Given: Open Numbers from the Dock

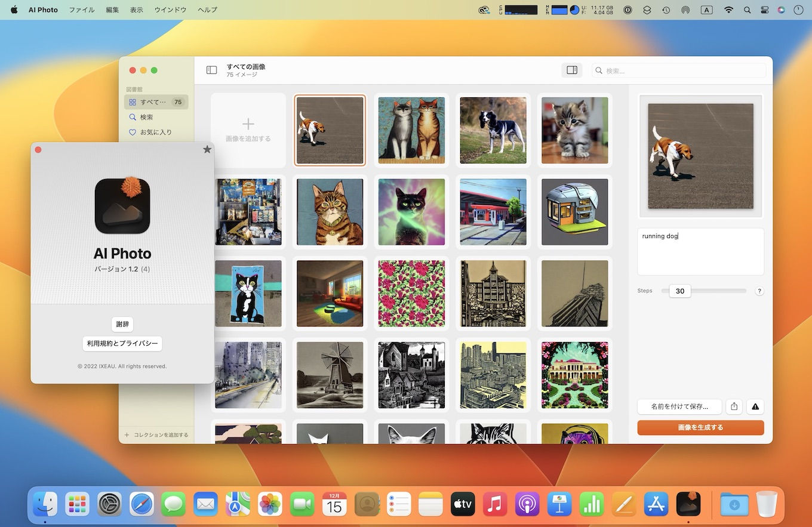Looking at the screenshot, I should (x=592, y=504).
